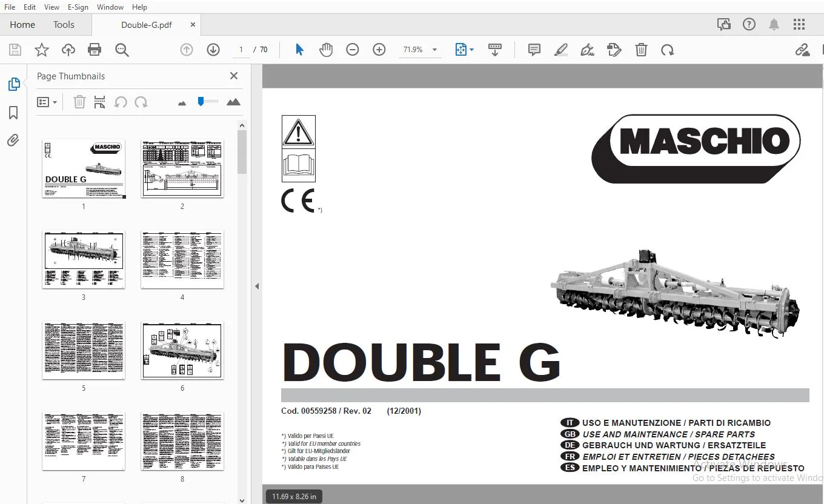Open the notifications bell
Viewport: 824px width, 504px height.
click(x=774, y=25)
